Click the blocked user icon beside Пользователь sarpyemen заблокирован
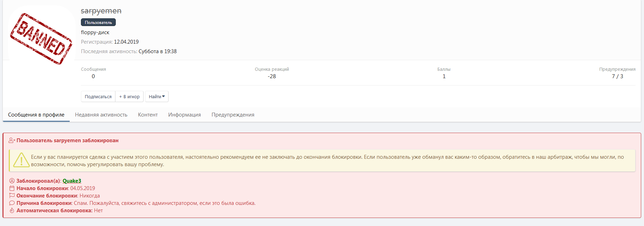644x226 pixels. click(x=12, y=140)
